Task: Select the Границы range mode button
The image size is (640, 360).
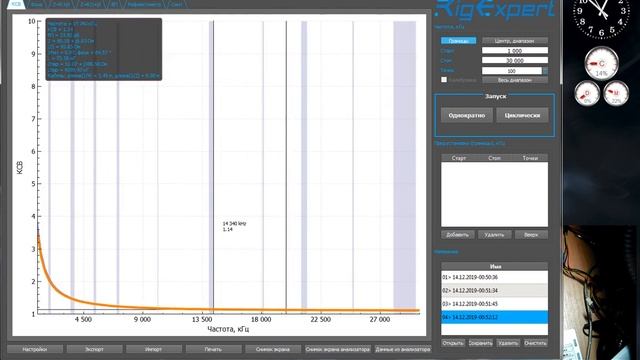Action: [458, 41]
